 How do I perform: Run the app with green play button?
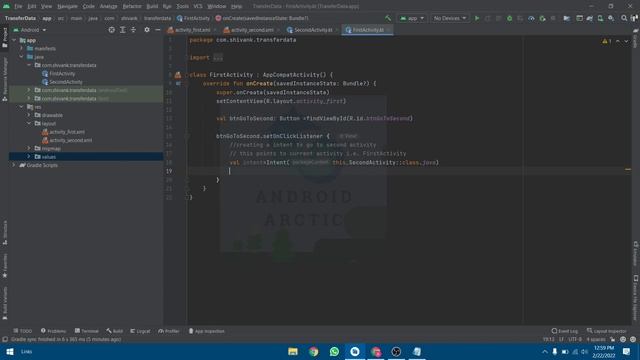tap(477, 18)
